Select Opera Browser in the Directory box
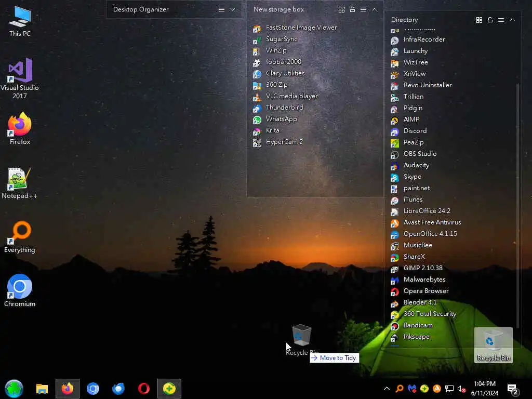This screenshot has width=532, height=399. 419,291
